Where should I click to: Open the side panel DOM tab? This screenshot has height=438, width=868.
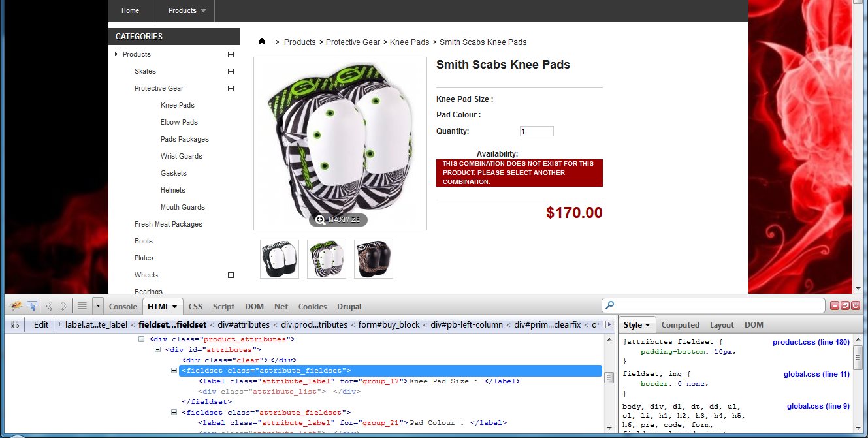[x=754, y=325]
